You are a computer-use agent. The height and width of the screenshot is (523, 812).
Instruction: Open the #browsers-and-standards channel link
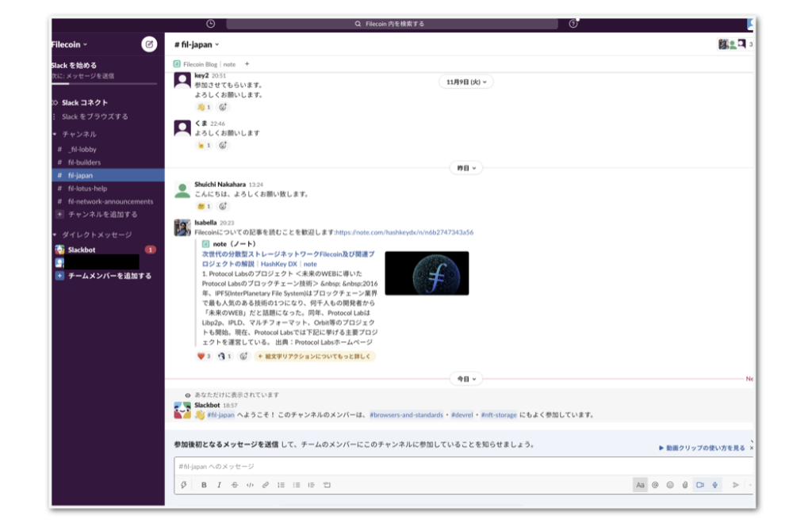[x=407, y=415]
